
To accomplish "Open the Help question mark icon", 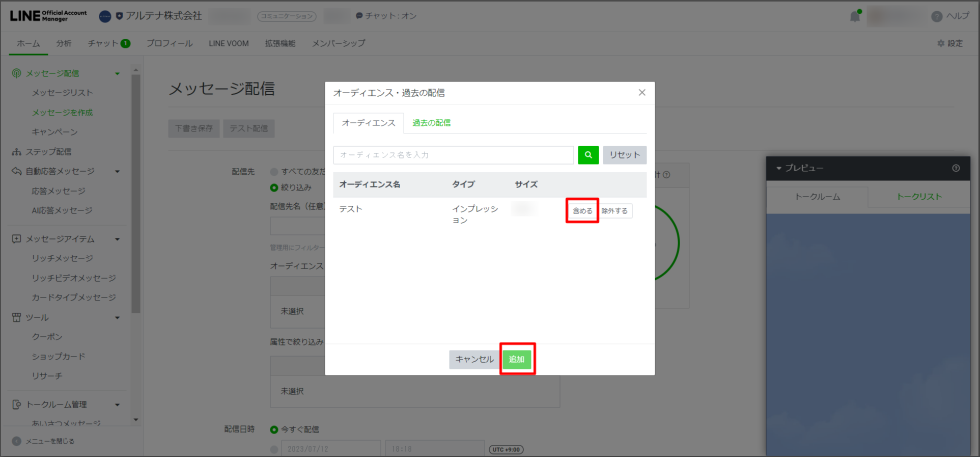I will [937, 16].
